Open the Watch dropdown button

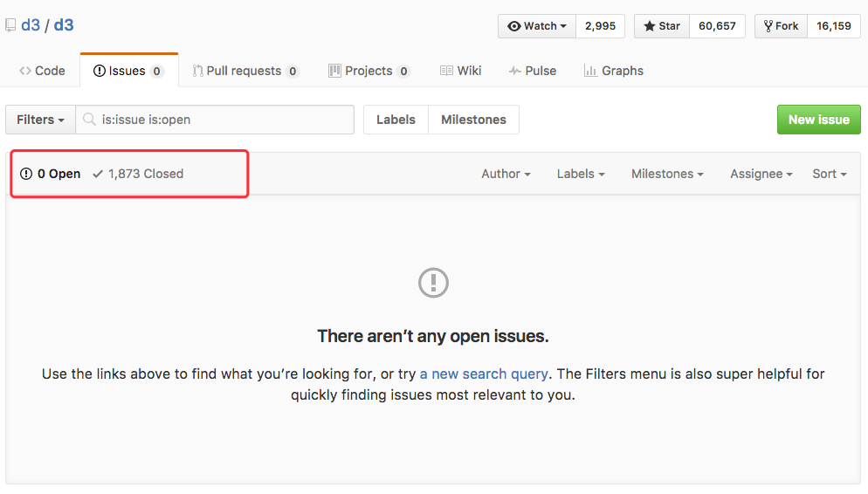(537, 26)
